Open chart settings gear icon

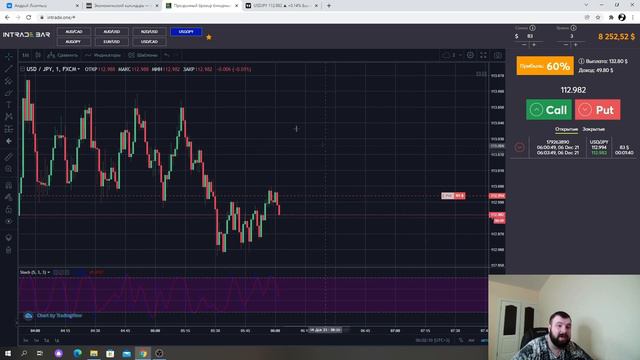coord(470,56)
